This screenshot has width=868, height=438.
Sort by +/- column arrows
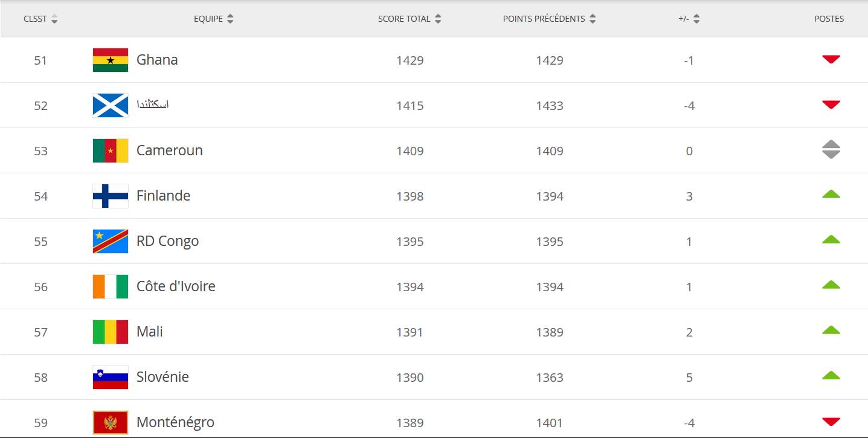pyautogui.click(x=696, y=19)
